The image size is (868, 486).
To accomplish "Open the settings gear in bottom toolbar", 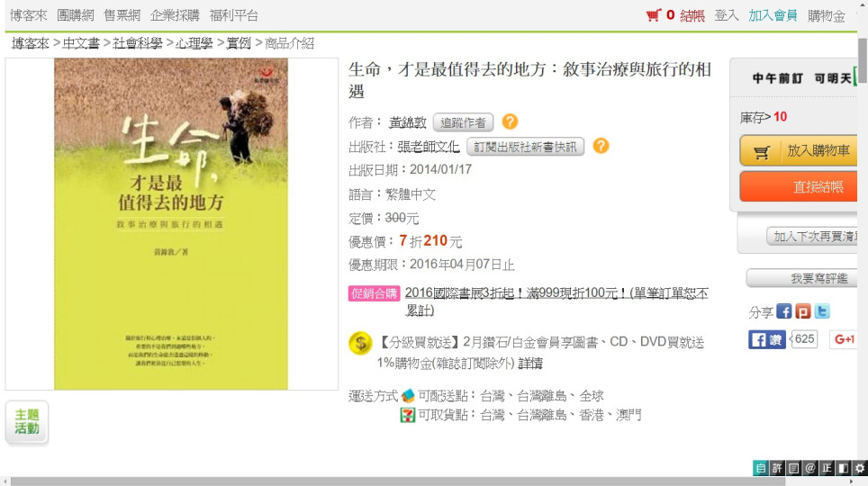I will pyautogui.click(x=860, y=468).
